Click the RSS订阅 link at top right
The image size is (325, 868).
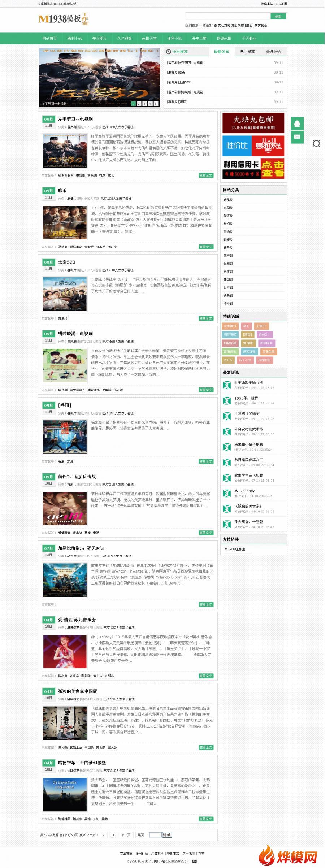281,4
